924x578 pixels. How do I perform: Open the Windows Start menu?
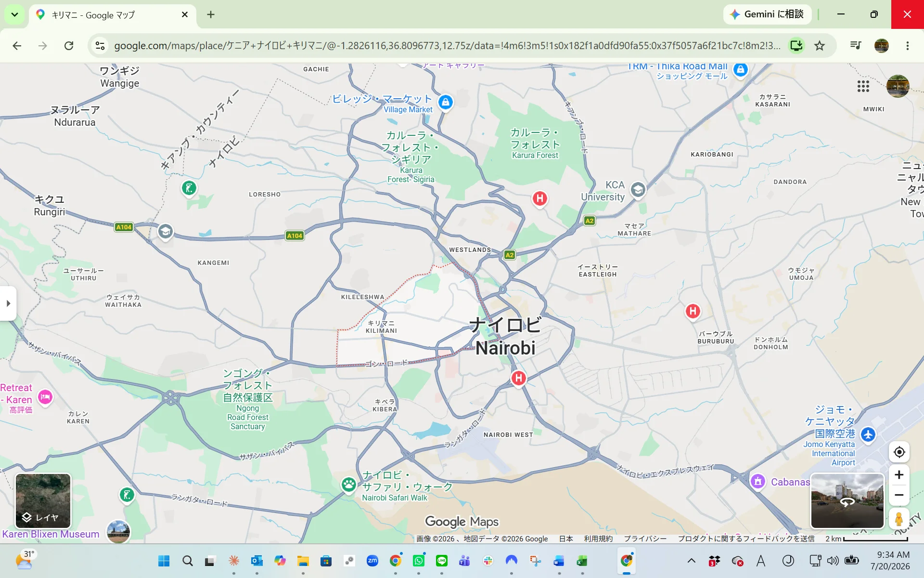(164, 561)
